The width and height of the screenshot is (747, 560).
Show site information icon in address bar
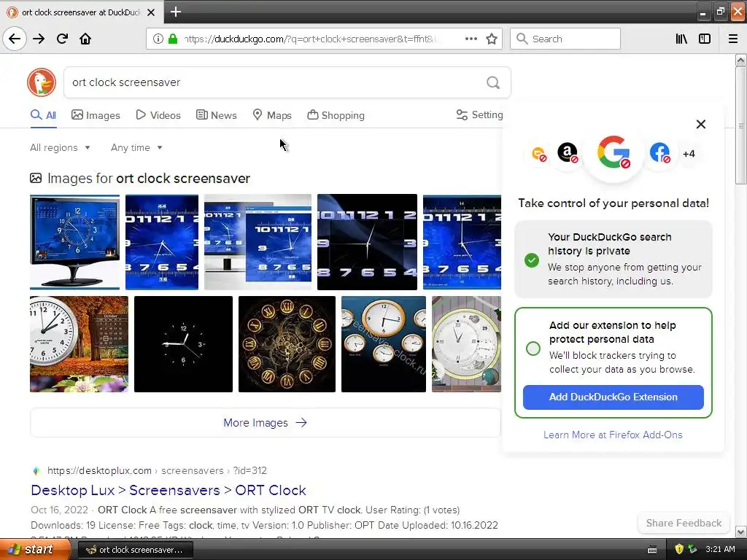(158, 39)
